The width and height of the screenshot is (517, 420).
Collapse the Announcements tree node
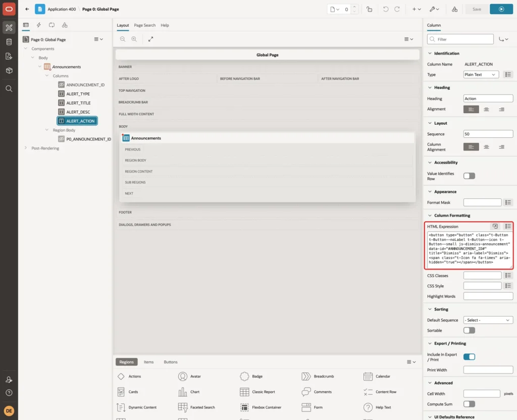(x=39, y=67)
